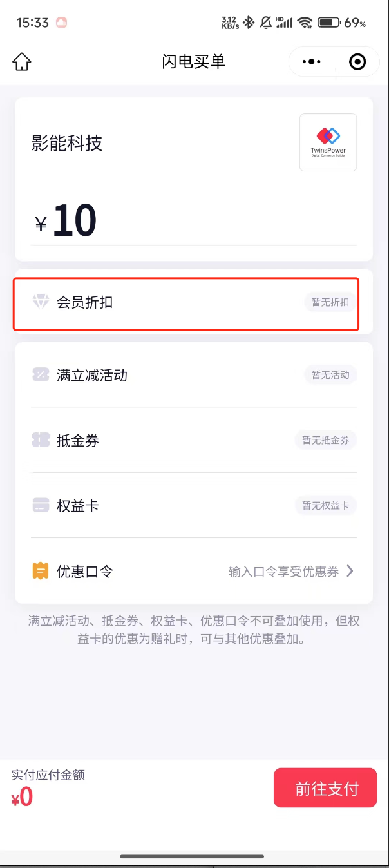Tap 输入口令享受优惠券 to enter code
The image size is (389, 868).
pyautogui.click(x=284, y=572)
